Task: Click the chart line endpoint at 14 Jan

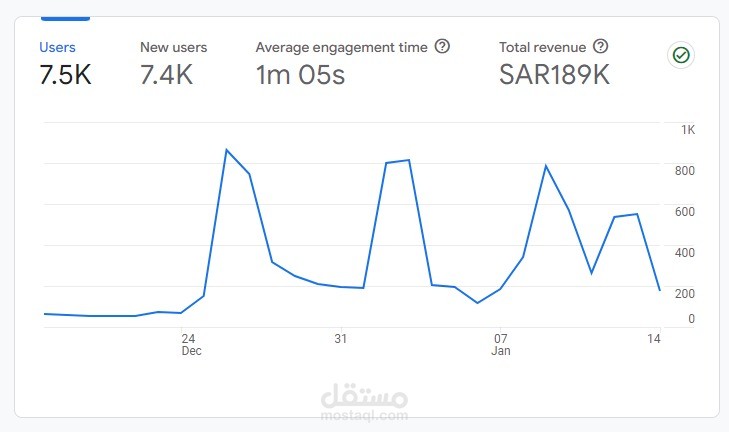Action: click(x=660, y=290)
